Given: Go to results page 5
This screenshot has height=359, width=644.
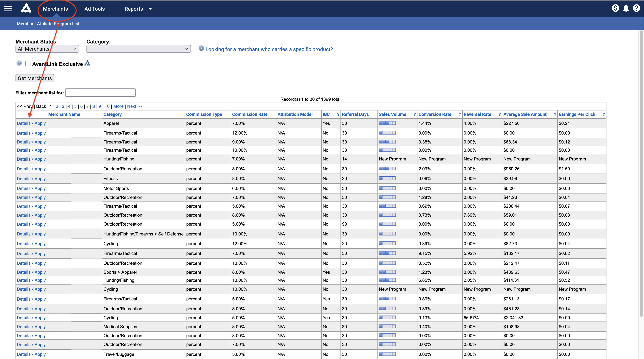Looking at the screenshot, I should 75,106.
